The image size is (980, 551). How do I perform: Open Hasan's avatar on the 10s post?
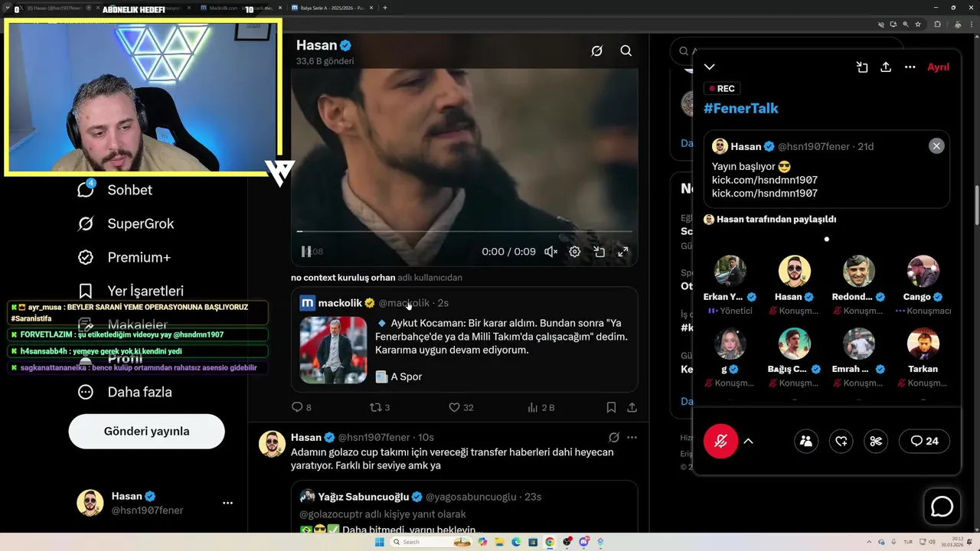(x=272, y=444)
